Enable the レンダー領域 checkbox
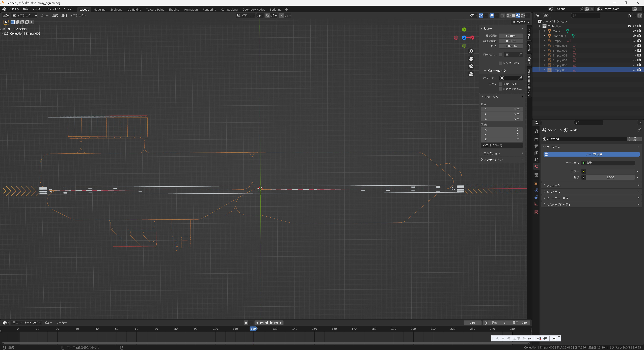 coord(500,63)
